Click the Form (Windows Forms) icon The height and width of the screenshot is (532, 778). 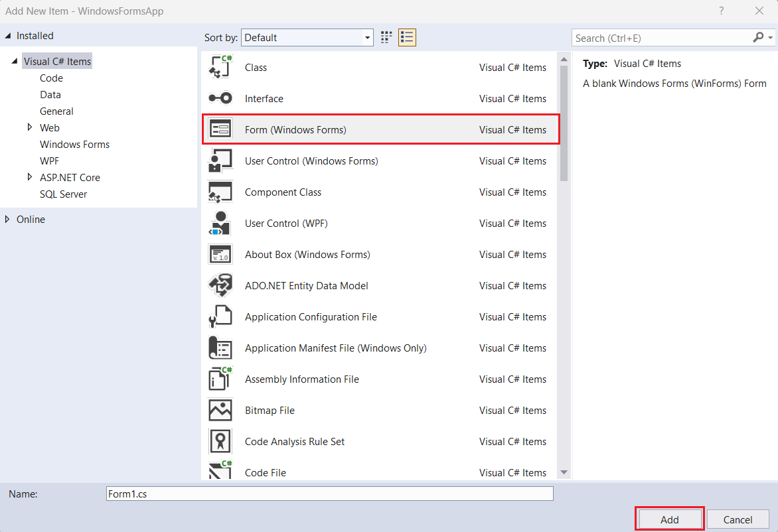coord(220,129)
